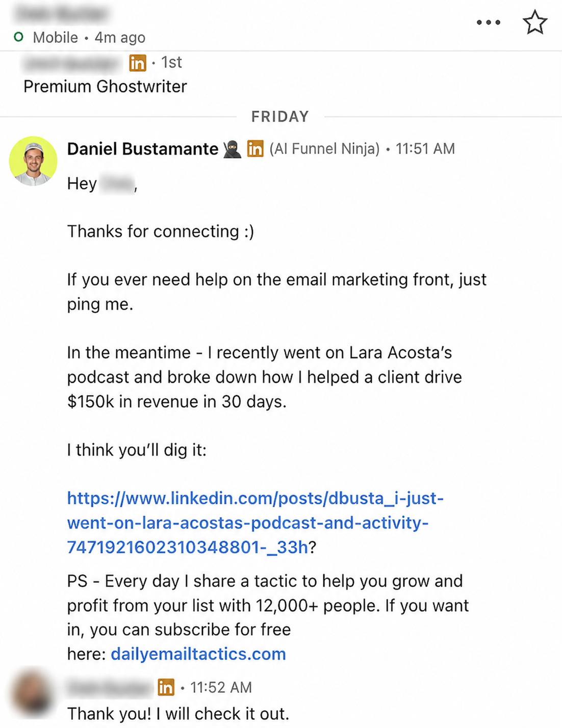Image resolution: width=562 pixels, height=728 pixels.
Task: Click the AI Funnel Ninja title text
Action: tap(324, 149)
